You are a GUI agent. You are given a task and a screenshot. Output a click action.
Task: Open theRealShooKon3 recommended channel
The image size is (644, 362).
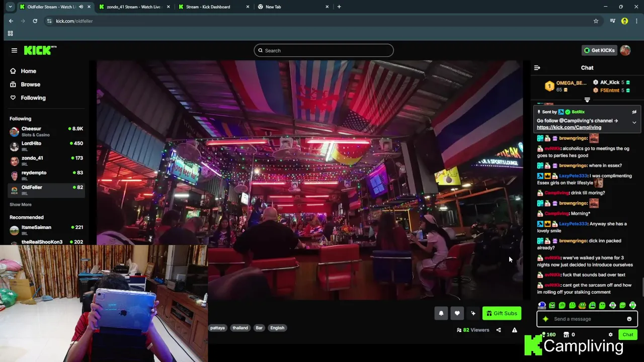click(x=46, y=242)
